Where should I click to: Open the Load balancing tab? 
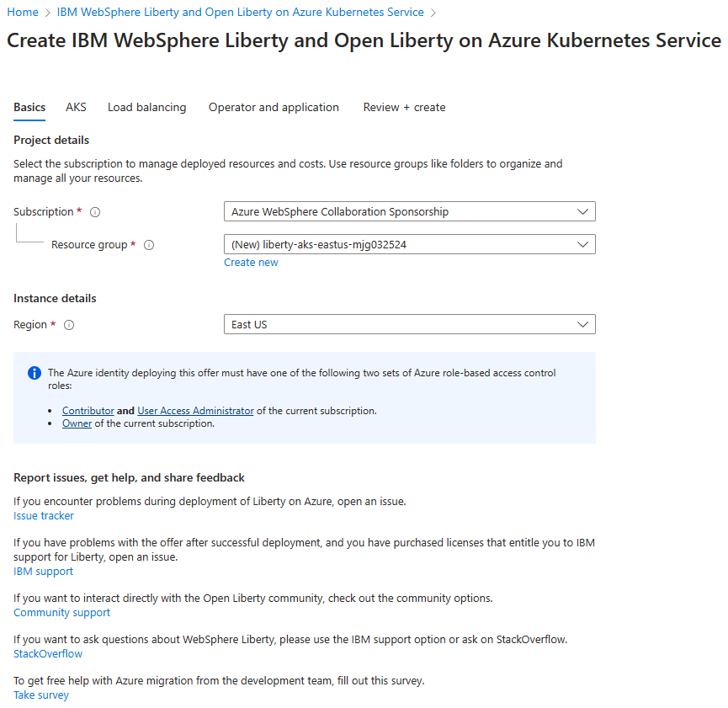[x=146, y=108]
